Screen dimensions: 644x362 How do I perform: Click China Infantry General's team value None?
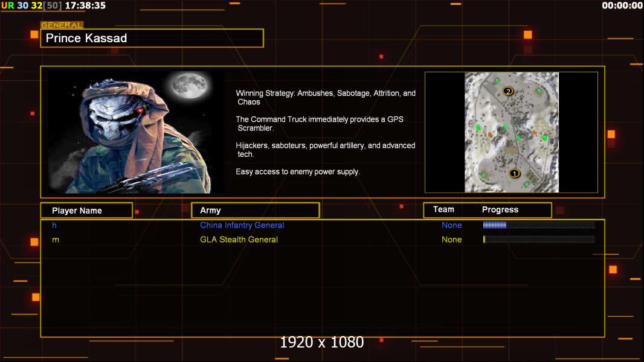point(451,225)
